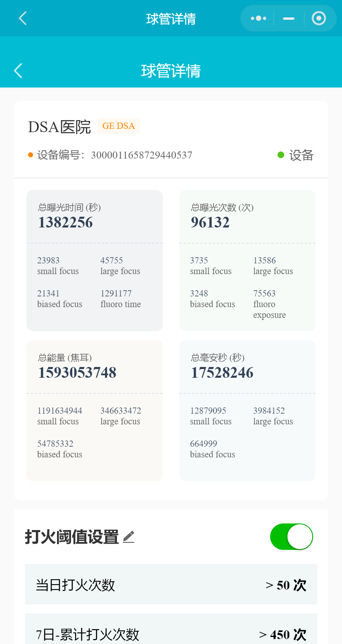Select the 当日打火次数 threshold row
The width and height of the screenshot is (342, 644).
click(171, 585)
